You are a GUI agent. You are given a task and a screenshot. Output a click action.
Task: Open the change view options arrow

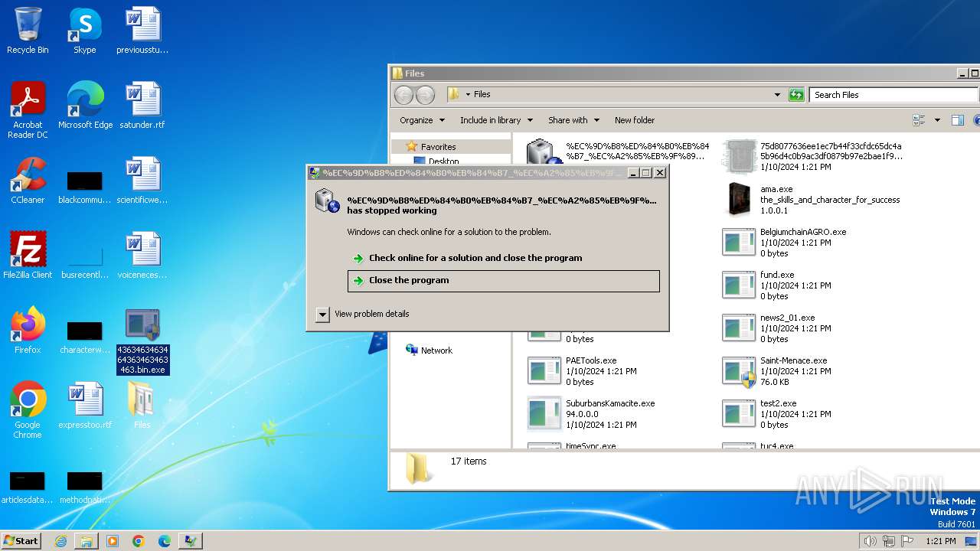click(937, 120)
